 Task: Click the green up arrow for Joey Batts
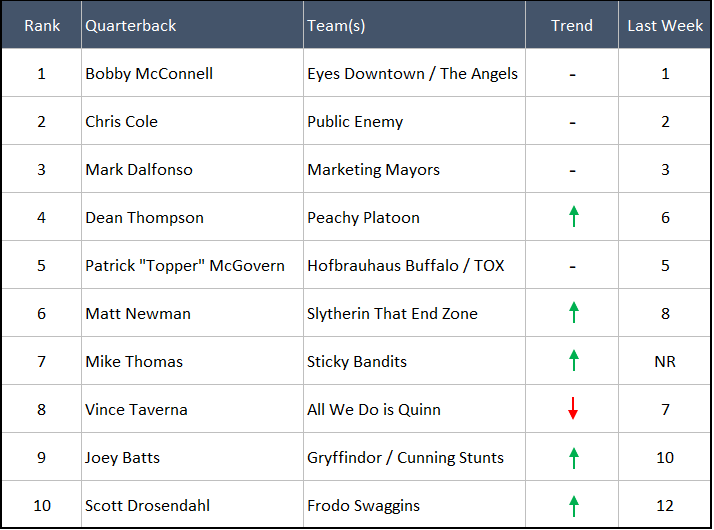click(573, 457)
